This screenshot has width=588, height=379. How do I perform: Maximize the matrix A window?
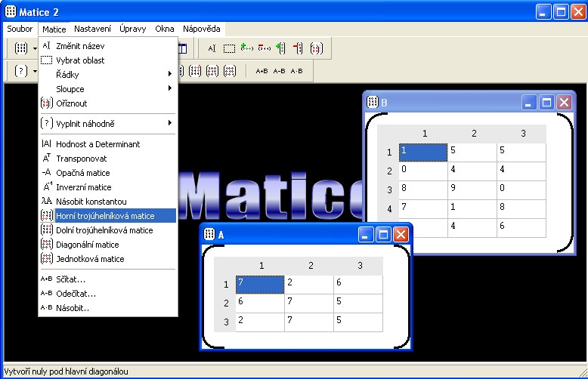tap(383, 235)
